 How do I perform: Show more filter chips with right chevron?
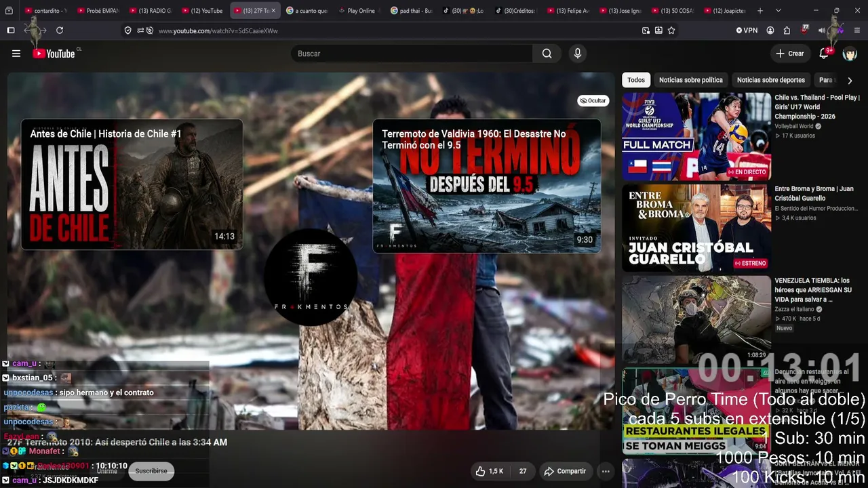point(850,80)
